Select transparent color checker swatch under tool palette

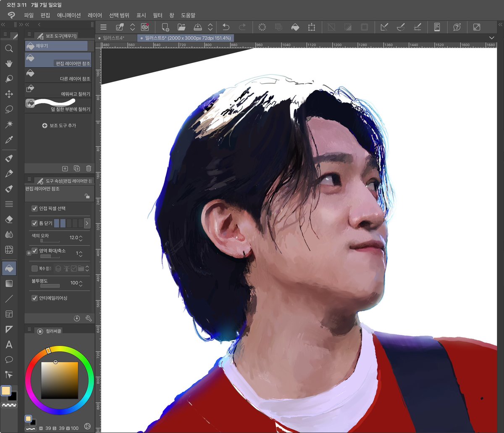[x=9, y=406]
